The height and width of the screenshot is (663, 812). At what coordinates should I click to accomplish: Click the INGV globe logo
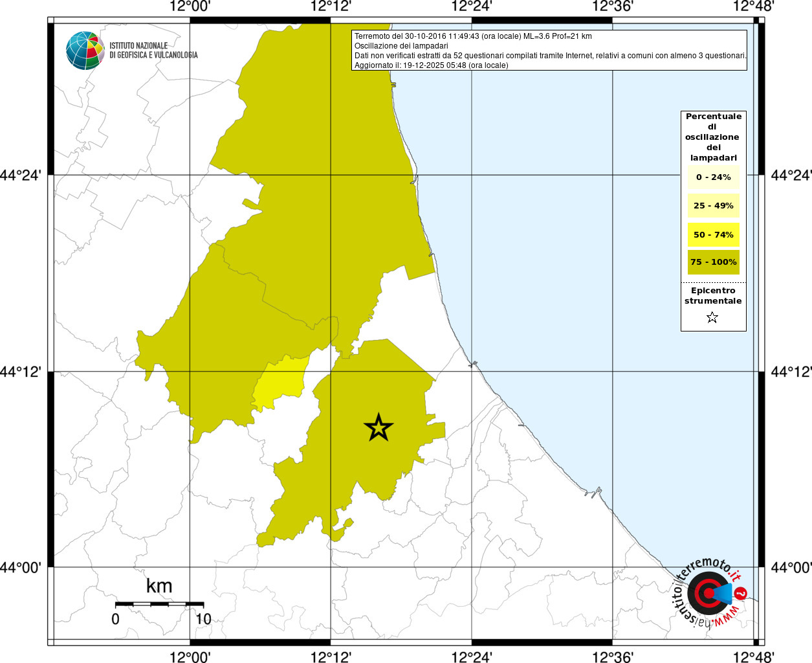click(85, 51)
